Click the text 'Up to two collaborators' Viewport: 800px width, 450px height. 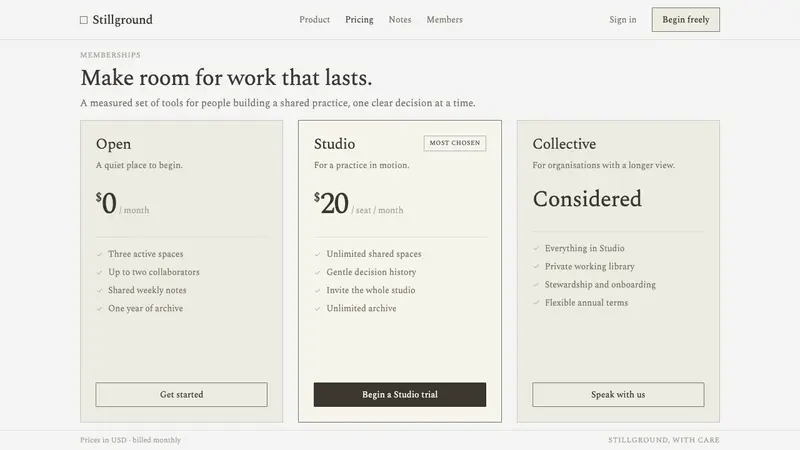click(154, 272)
